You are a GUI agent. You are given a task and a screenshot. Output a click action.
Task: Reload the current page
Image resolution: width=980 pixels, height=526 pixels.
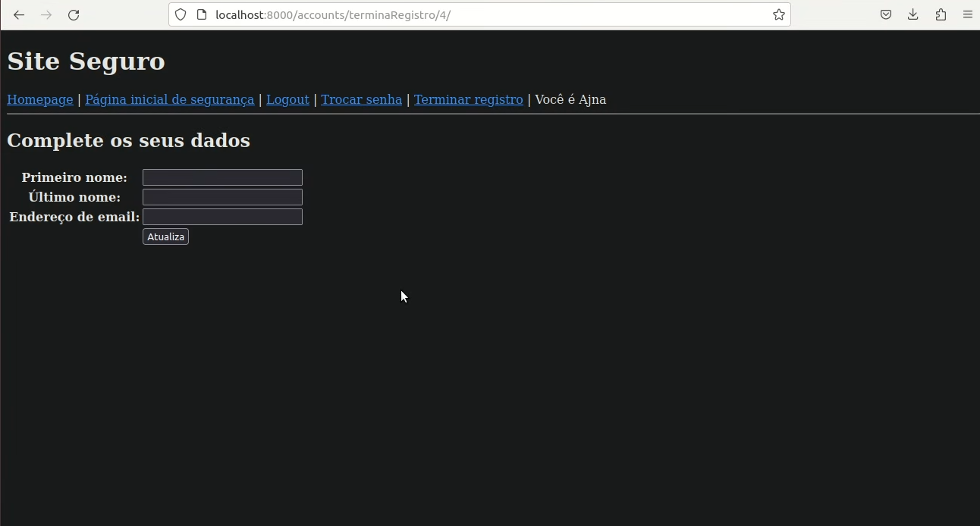pos(74,14)
